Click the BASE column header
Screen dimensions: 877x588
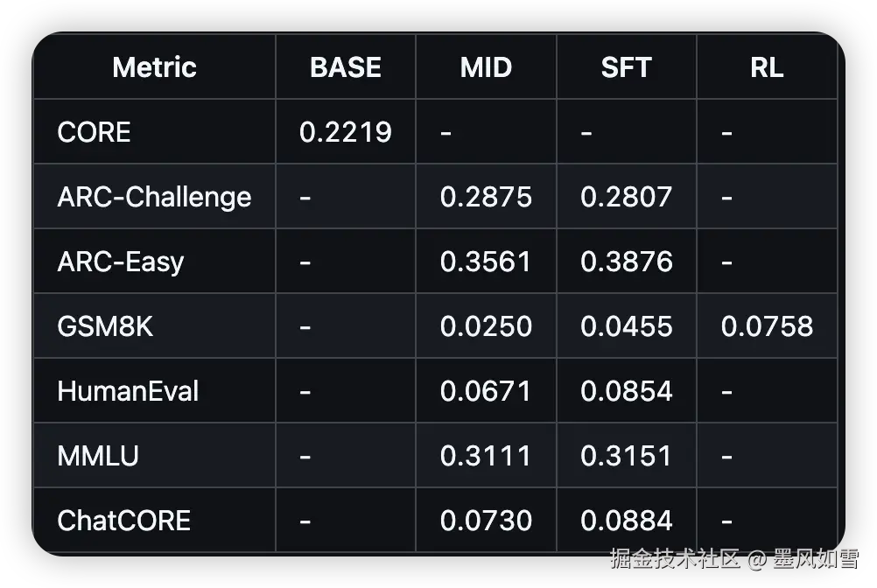[346, 67]
